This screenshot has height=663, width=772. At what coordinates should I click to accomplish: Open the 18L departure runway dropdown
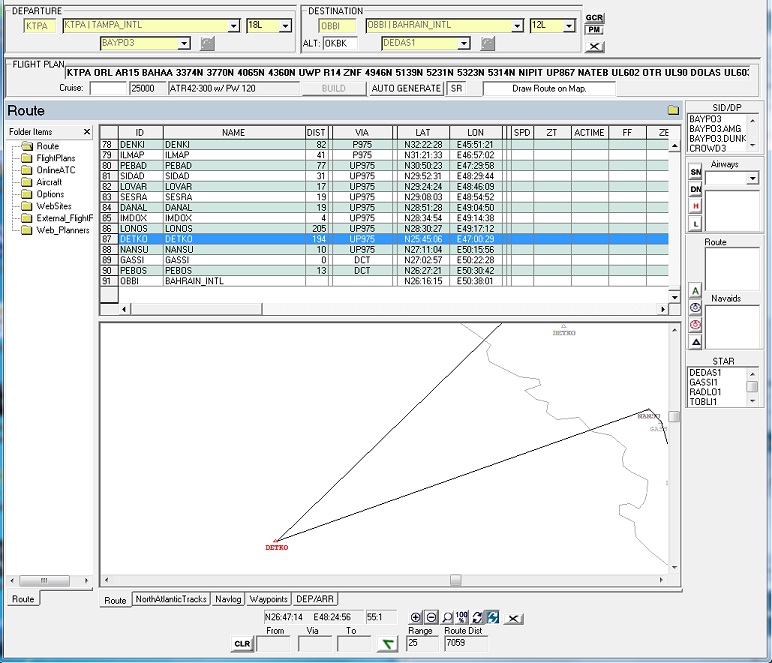[285, 26]
